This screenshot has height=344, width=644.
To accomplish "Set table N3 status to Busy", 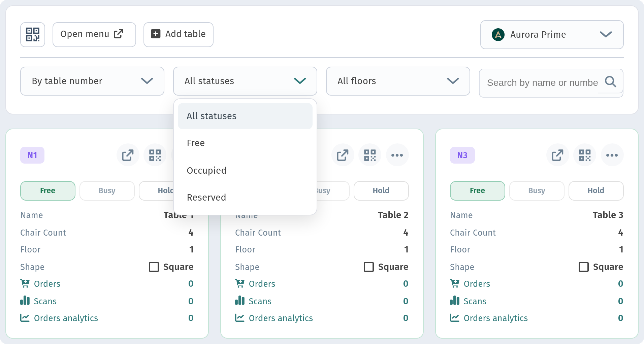I will [537, 191].
